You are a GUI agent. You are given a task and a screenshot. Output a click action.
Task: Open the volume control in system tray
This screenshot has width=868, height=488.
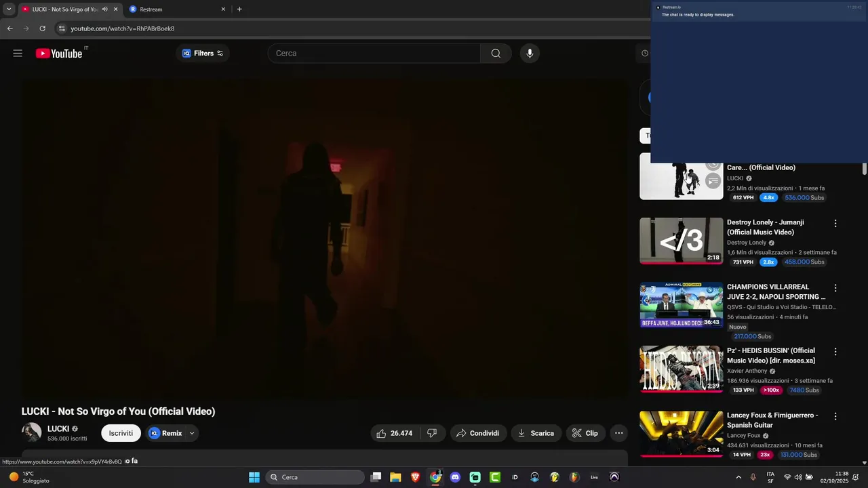(x=798, y=477)
